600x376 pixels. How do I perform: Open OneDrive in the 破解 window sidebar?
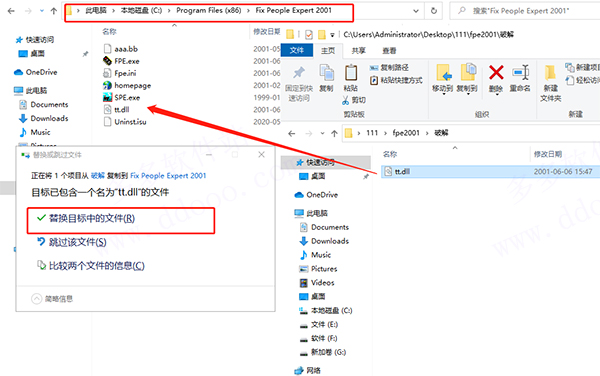coord(316,195)
